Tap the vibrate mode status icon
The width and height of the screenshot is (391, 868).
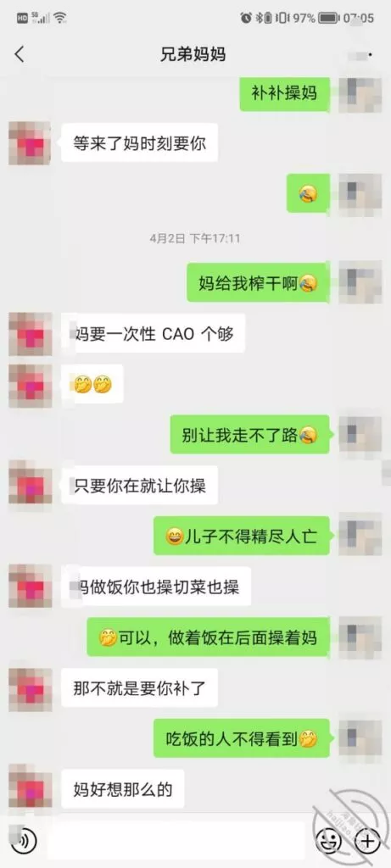282,18
